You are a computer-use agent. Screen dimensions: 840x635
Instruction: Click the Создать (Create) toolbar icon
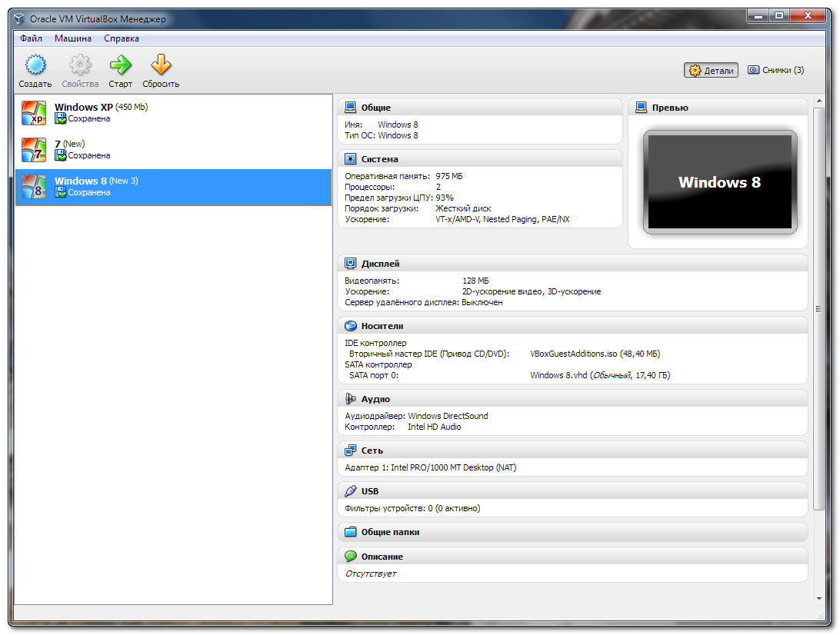(x=35, y=65)
